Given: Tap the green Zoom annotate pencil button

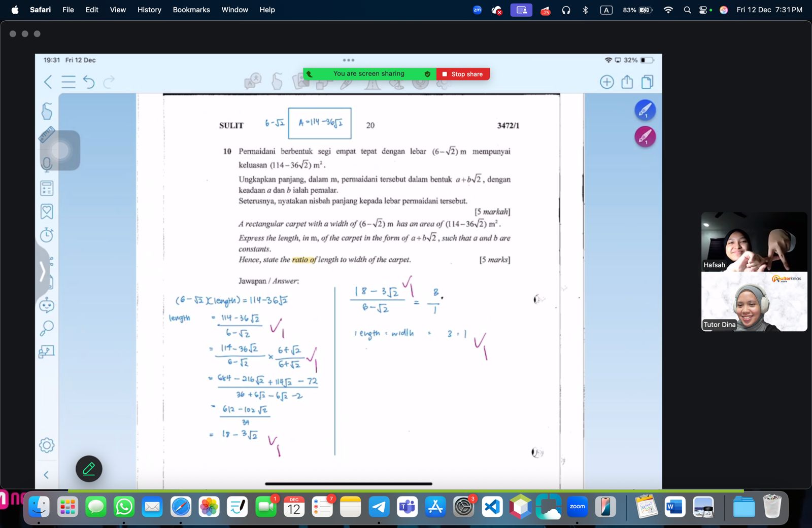Looking at the screenshot, I should coord(89,469).
